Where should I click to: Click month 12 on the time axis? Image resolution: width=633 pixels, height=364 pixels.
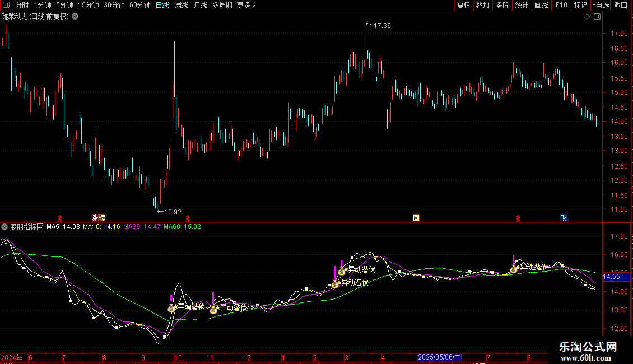tap(246, 357)
